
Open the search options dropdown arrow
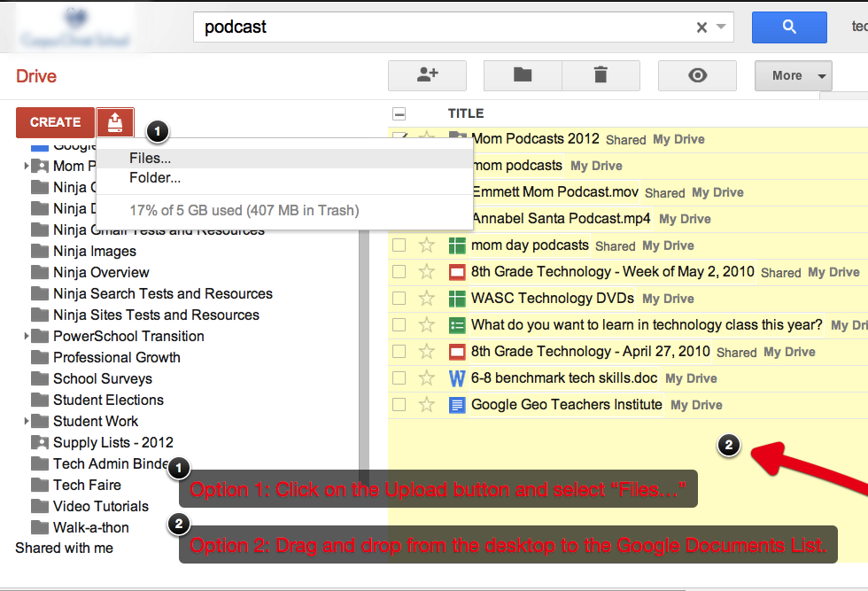tap(721, 27)
